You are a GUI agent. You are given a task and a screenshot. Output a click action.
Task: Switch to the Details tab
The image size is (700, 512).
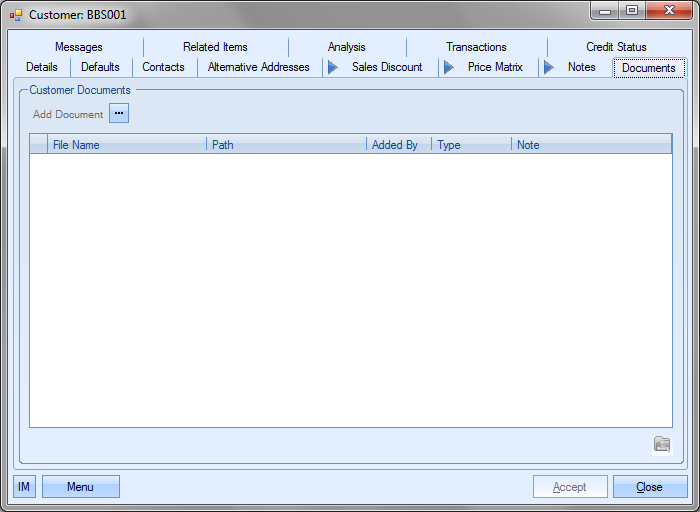tap(42, 68)
